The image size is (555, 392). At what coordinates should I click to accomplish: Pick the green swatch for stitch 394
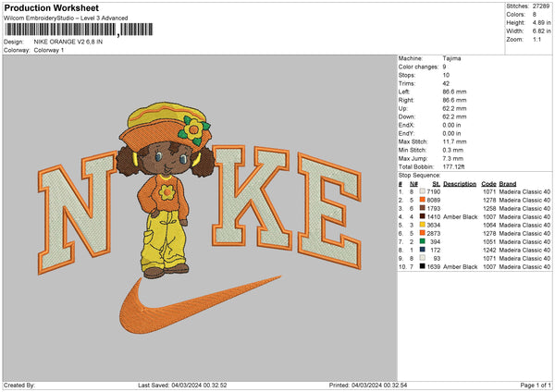(423, 241)
